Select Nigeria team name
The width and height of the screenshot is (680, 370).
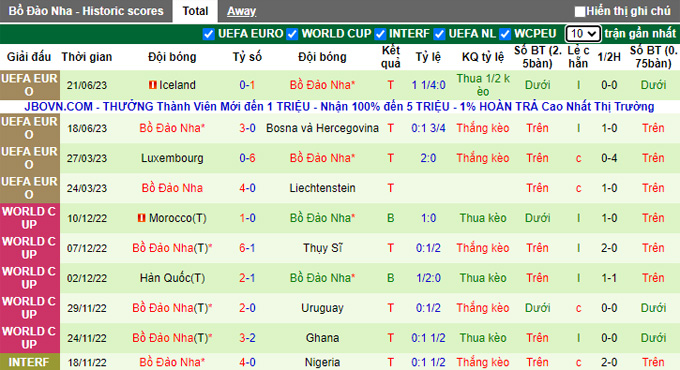pyautogui.click(x=322, y=362)
